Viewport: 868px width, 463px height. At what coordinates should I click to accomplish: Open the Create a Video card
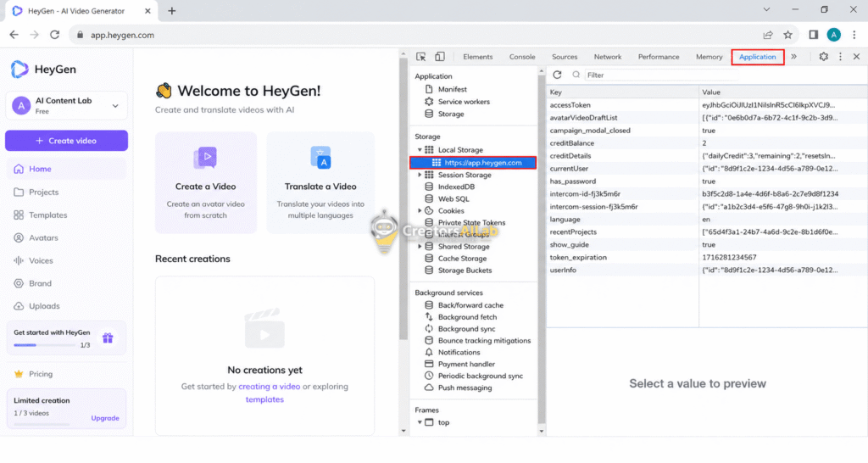pos(206,182)
